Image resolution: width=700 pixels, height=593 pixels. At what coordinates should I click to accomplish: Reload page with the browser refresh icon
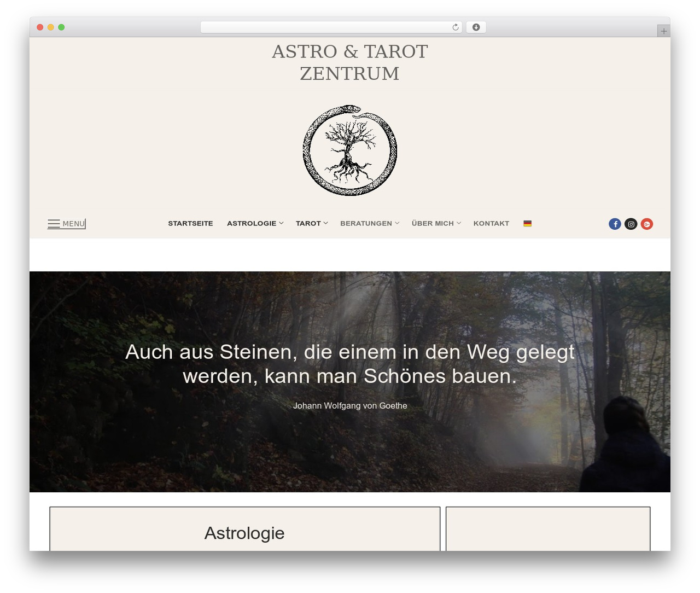(x=455, y=27)
